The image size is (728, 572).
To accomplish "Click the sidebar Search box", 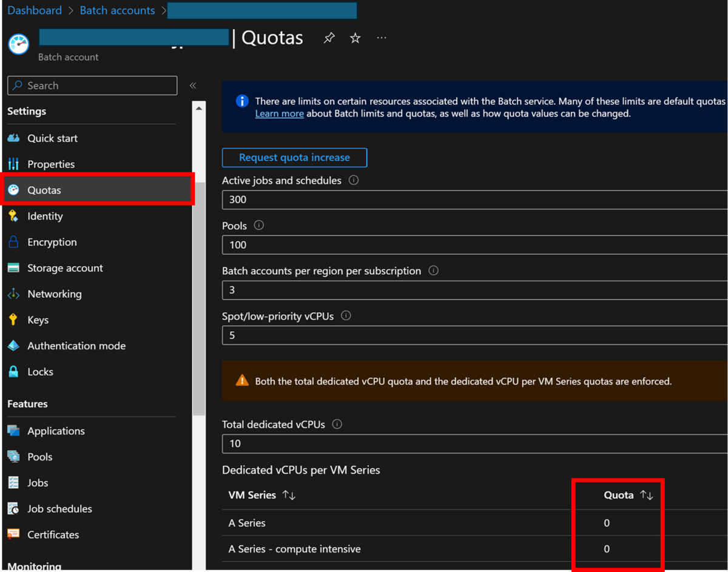I will click(92, 86).
